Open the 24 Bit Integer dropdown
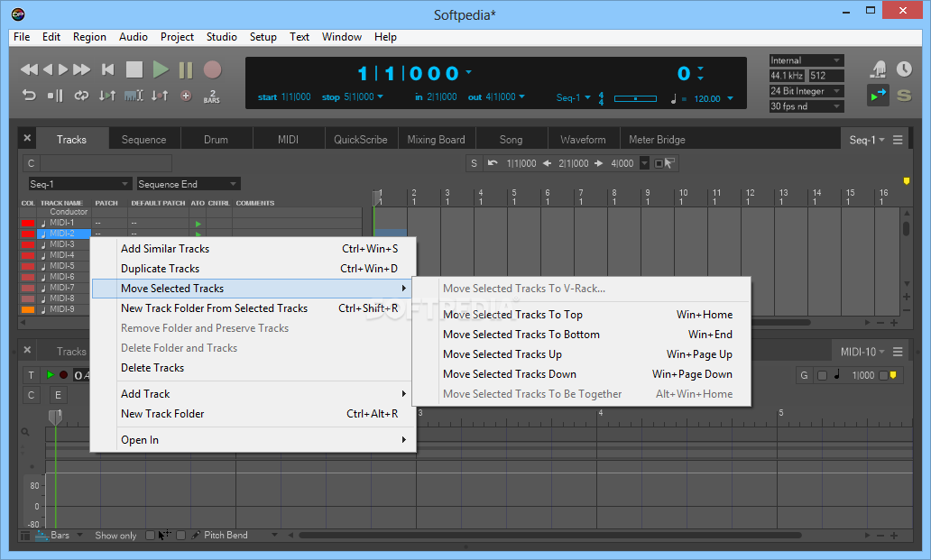Screen dimensions: 931x560 [x=807, y=91]
